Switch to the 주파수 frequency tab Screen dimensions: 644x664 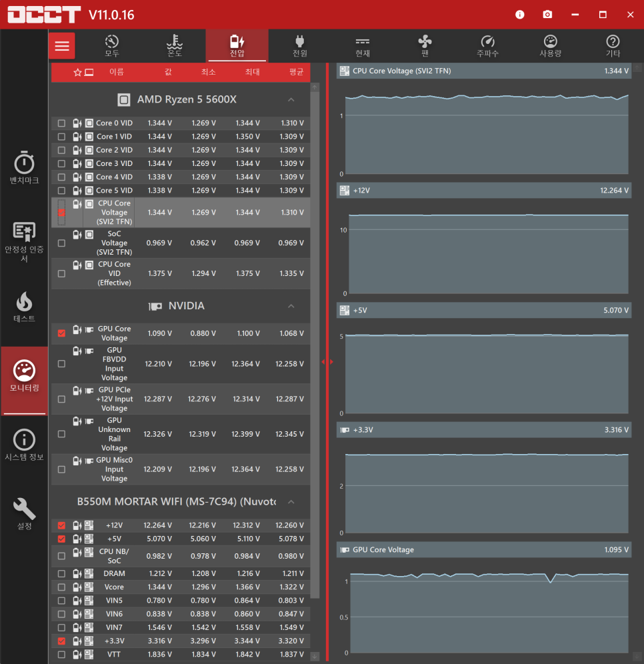click(x=488, y=46)
